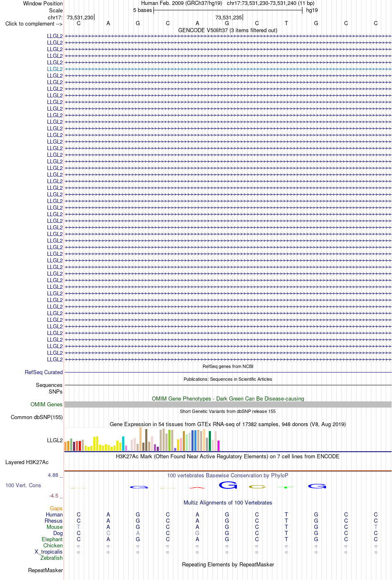This screenshot has width=392, height=580.
Task: Select the Mouse alignment row label
Action: pos(54,527)
